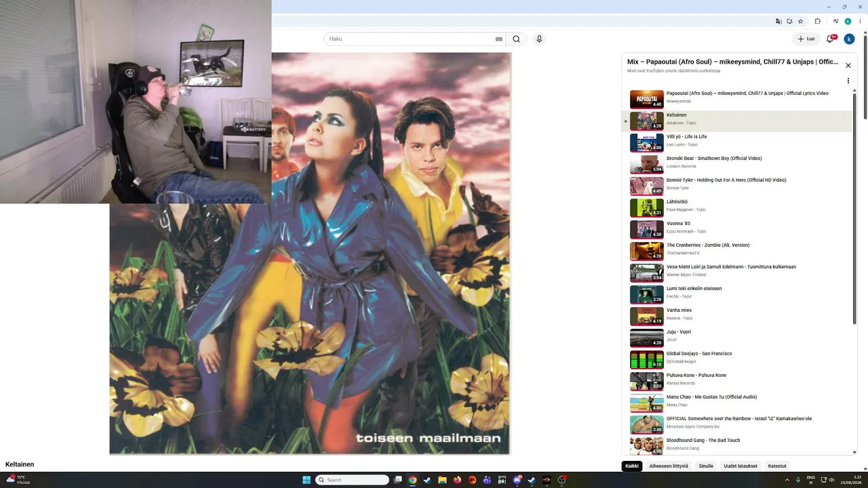Viewport: 868px width, 488px height.
Task: Open the YouTube notifications bell
Action: pos(830,39)
